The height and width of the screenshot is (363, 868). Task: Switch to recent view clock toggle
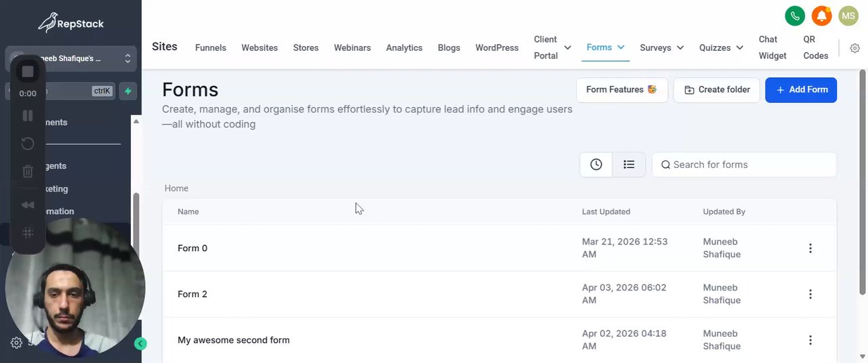point(596,165)
